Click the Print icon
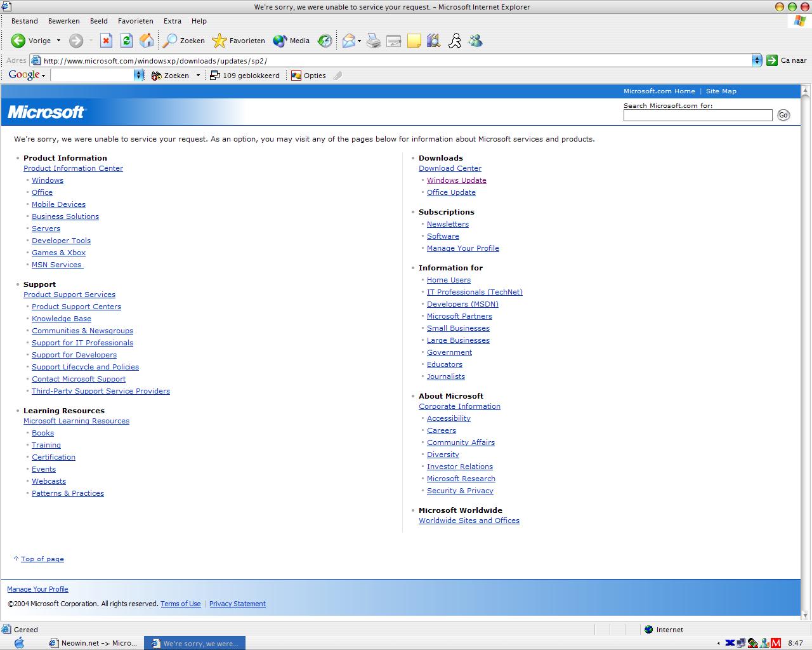812x650 pixels. click(374, 40)
